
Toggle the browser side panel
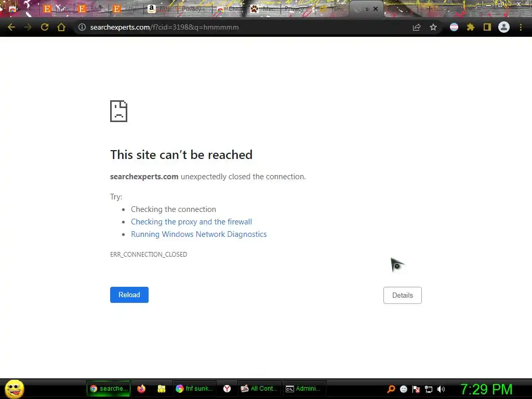[487, 27]
